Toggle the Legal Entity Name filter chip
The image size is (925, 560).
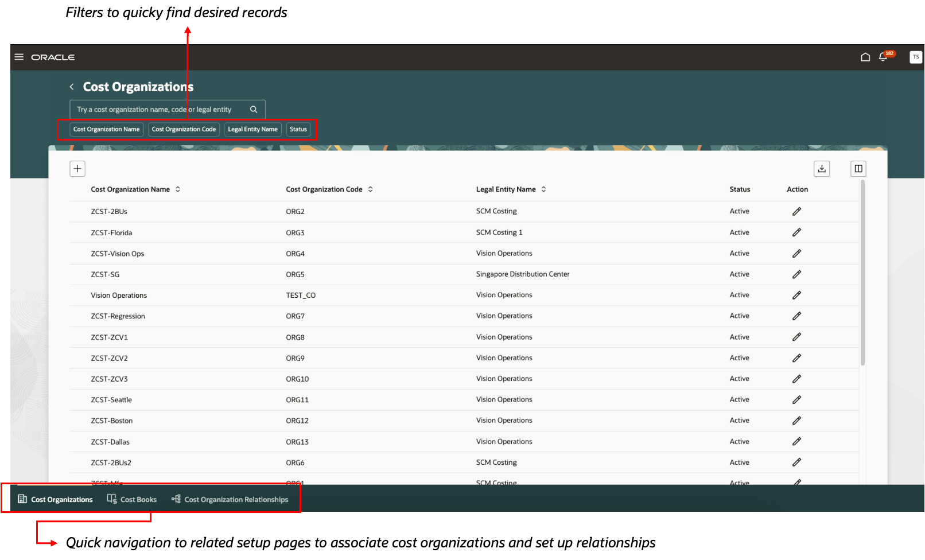[252, 129]
